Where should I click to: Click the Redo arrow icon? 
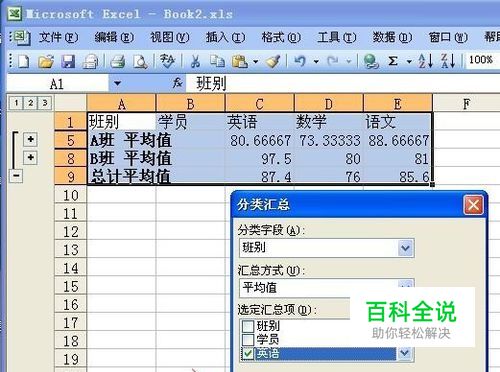tap(333, 61)
